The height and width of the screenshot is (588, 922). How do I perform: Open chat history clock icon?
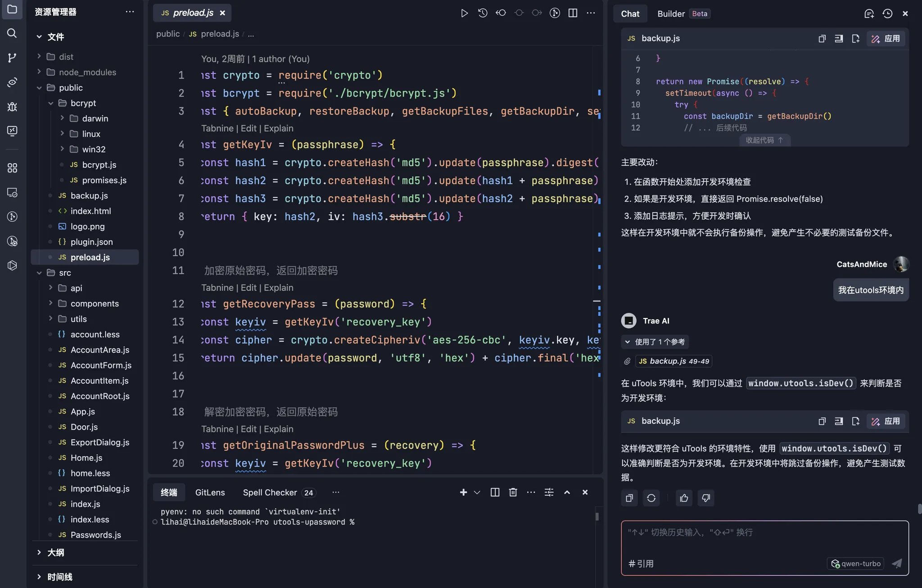(x=887, y=13)
